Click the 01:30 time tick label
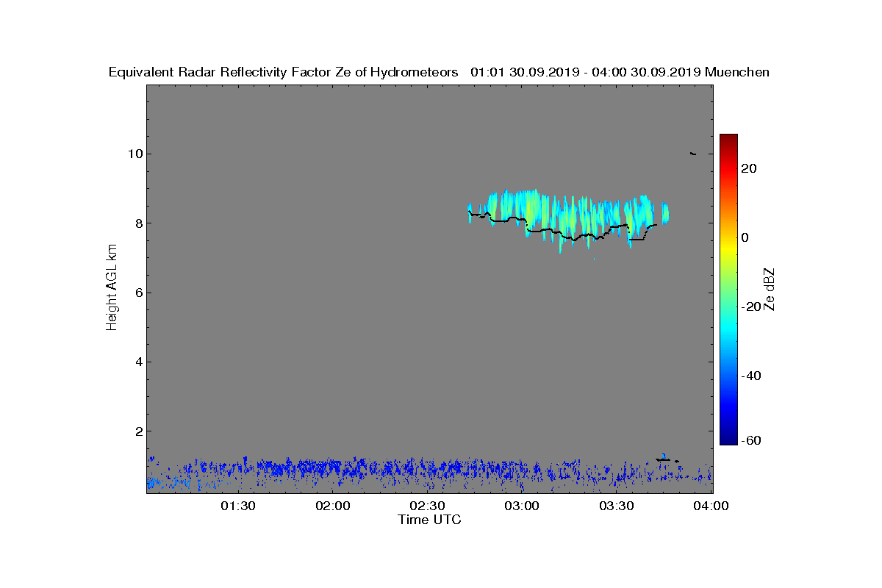The image size is (882, 588). [x=238, y=506]
